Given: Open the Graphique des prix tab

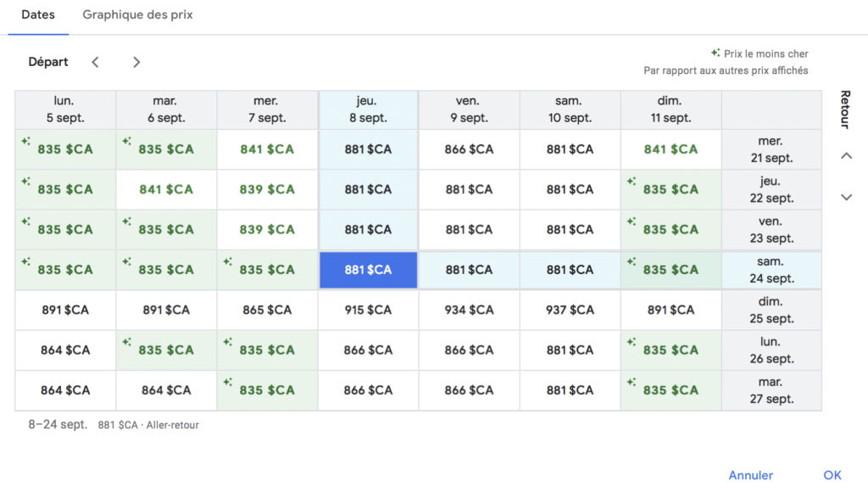Looking at the screenshot, I should [x=137, y=15].
